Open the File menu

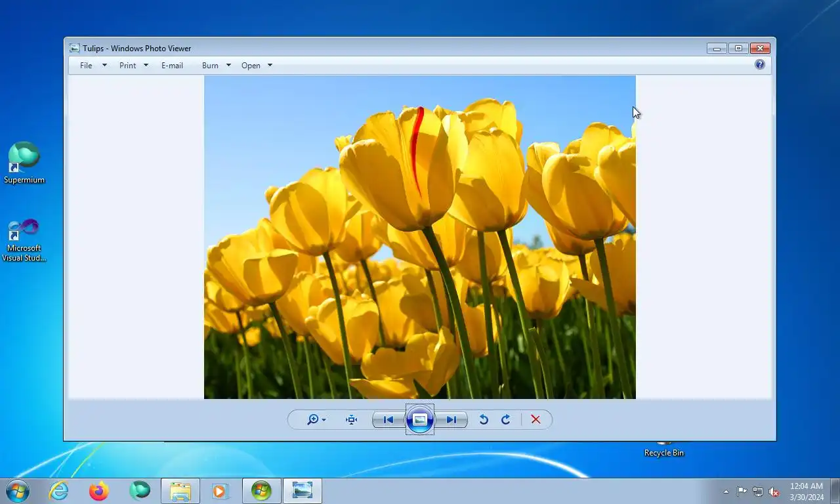pos(86,66)
